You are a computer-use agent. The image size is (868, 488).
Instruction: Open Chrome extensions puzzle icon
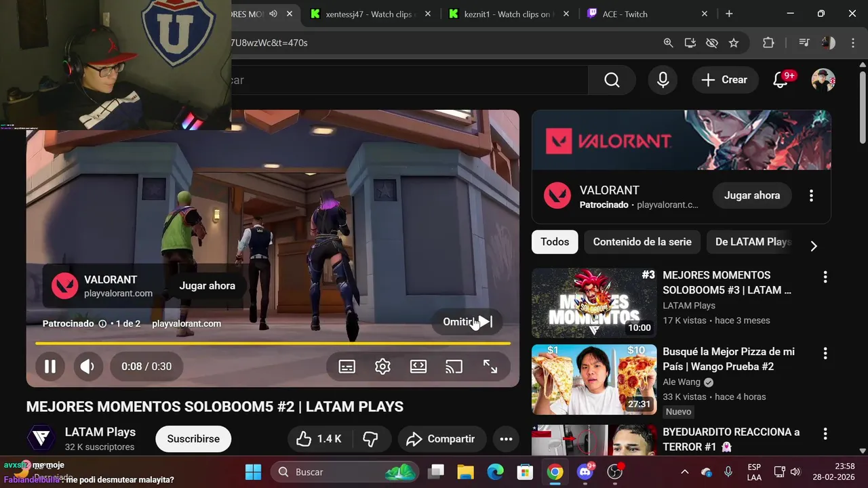click(768, 43)
